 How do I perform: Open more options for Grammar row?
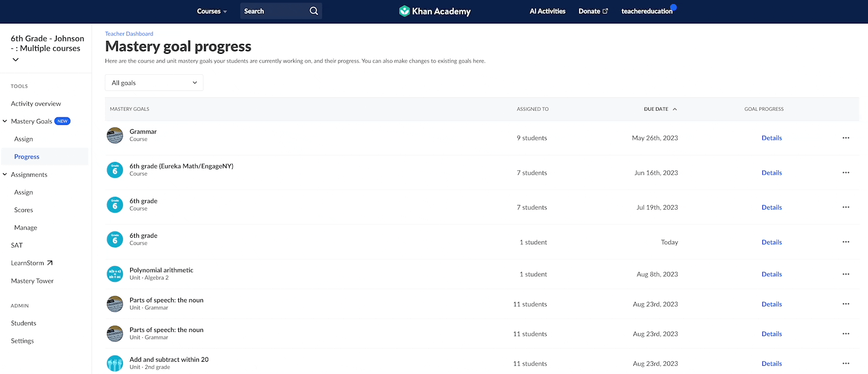tap(846, 138)
